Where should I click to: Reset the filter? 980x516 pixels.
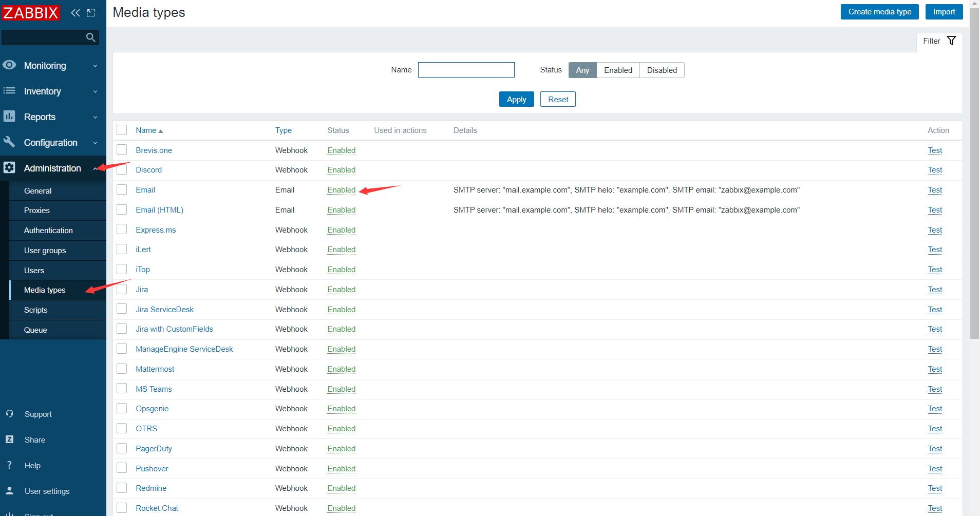pos(558,99)
